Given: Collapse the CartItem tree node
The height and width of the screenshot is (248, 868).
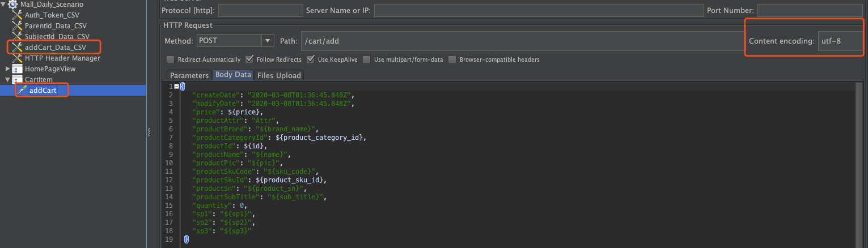Looking at the screenshot, I should click(x=7, y=80).
